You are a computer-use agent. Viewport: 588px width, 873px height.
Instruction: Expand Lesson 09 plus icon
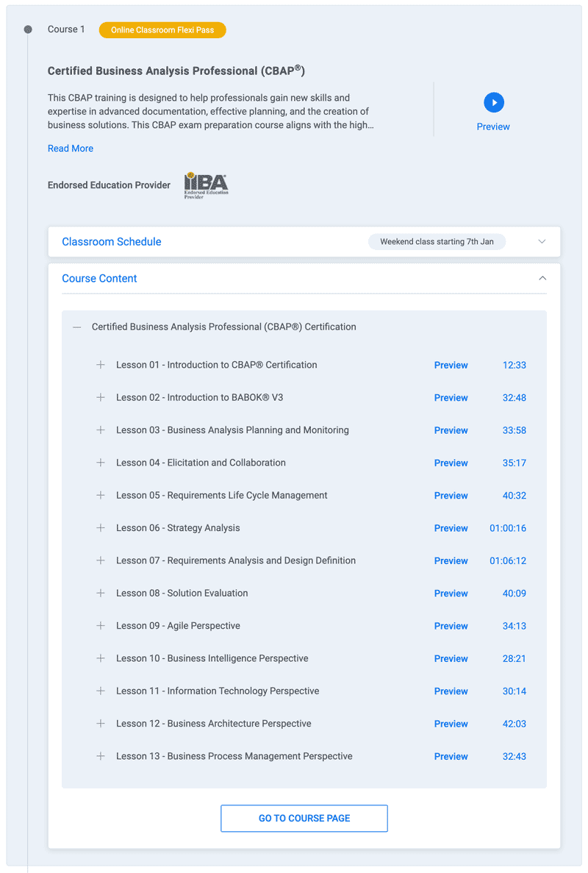pyautogui.click(x=101, y=625)
